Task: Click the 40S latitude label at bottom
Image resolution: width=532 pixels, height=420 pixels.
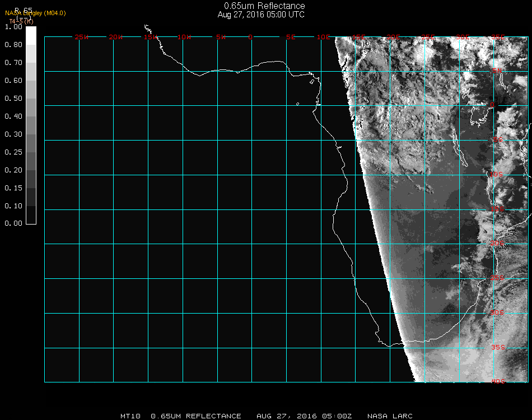Action: tap(498, 381)
